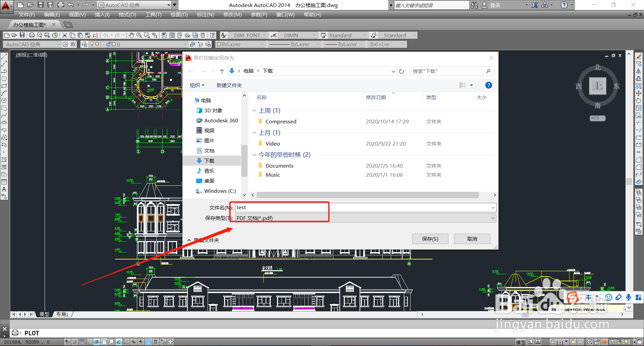Image resolution: width=644 pixels, height=346 pixels.
Task: Open the 标注(N) menu
Action: [205, 15]
